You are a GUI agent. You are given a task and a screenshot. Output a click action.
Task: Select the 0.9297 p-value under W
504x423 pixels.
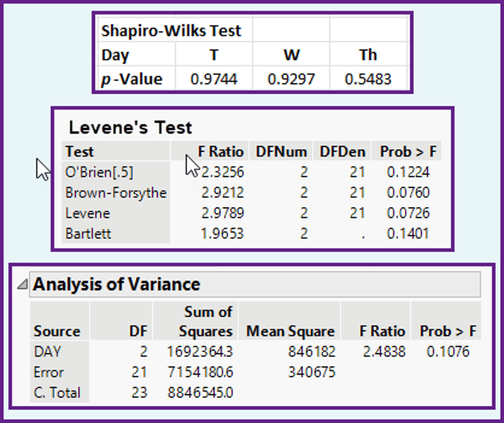pos(291,79)
